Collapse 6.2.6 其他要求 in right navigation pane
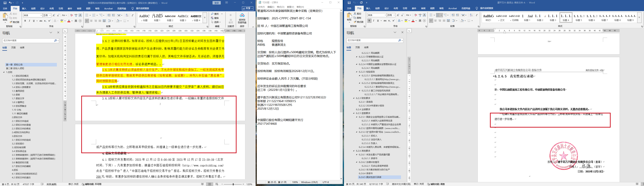Viewport: 644px width, 186px height. click(x=354, y=151)
